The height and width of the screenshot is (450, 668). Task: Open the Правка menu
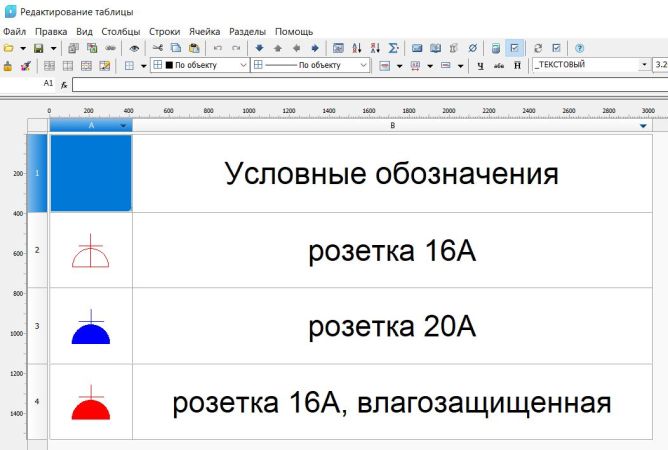pyautogui.click(x=51, y=32)
